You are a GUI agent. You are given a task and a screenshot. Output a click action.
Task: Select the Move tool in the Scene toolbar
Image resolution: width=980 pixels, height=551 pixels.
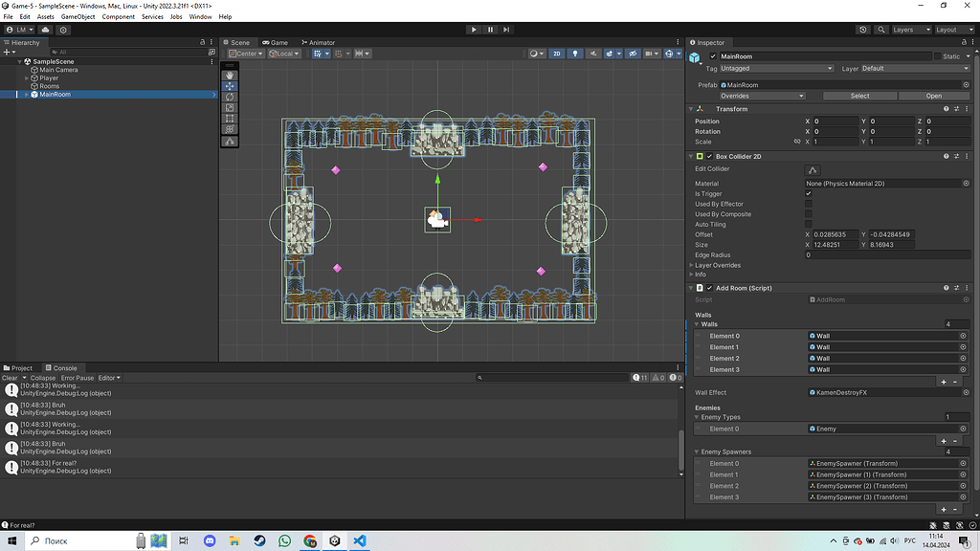point(230,86)
